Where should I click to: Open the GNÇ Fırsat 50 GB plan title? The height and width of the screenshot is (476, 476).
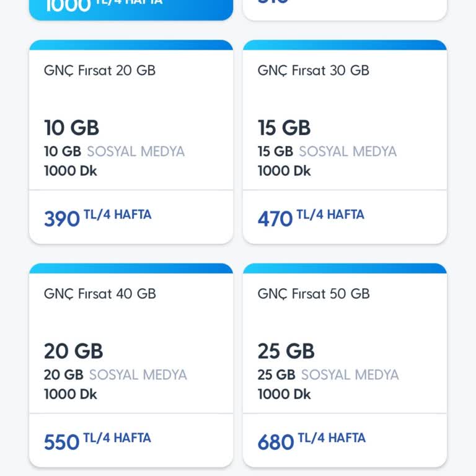click(313, 293)
